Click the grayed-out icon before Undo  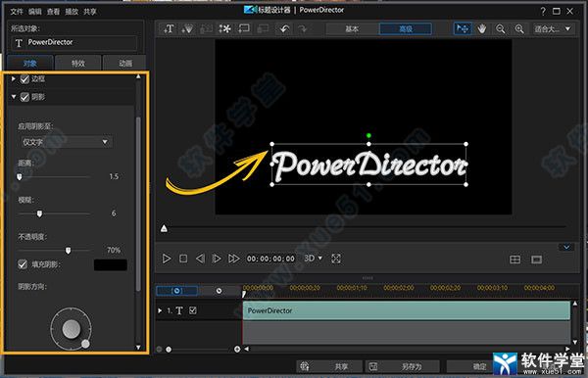click(x=263, y=28)
